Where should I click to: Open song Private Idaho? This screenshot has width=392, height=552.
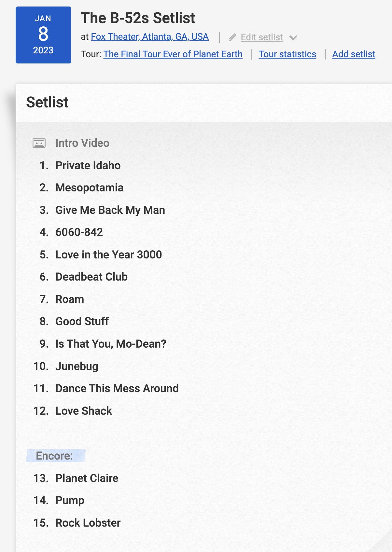(88, 165)
